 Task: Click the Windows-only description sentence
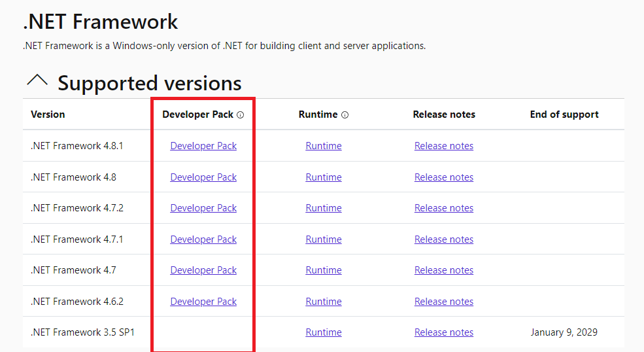[224, 46]
